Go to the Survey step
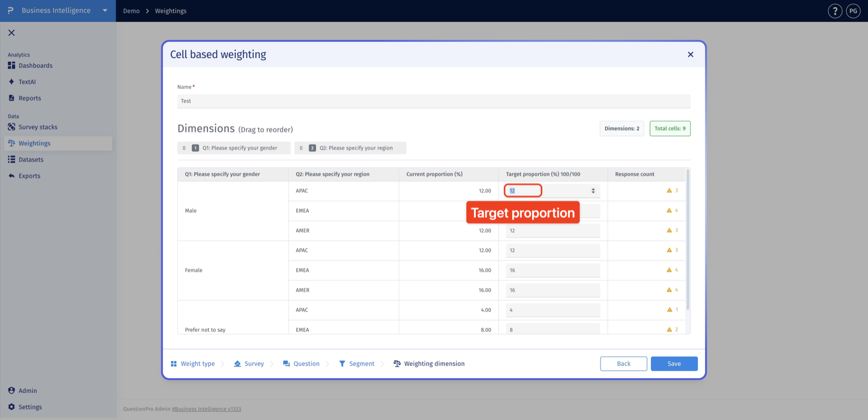The width and height of the screenshot is (868, 420). pyautogui.click(x=249, y=364)
